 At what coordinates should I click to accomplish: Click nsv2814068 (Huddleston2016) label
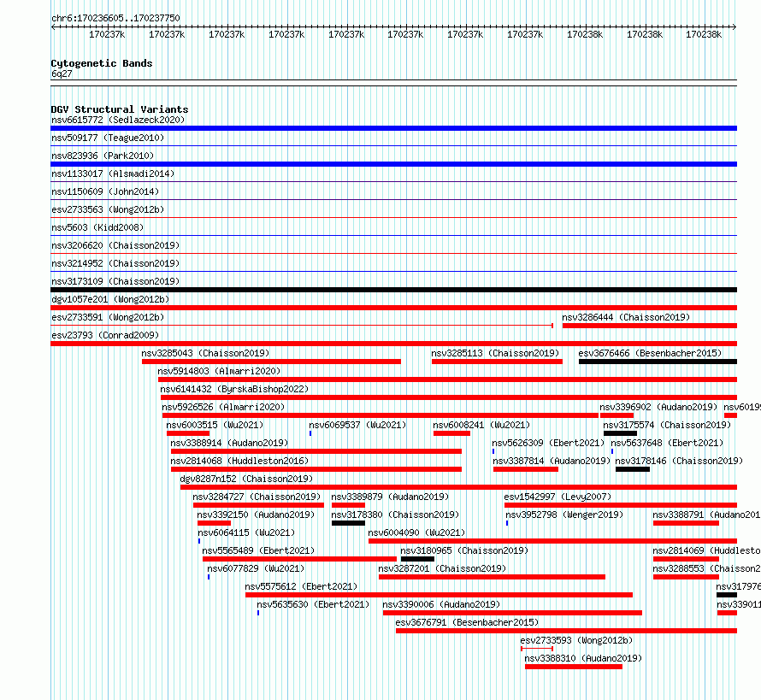pos(239,461)
